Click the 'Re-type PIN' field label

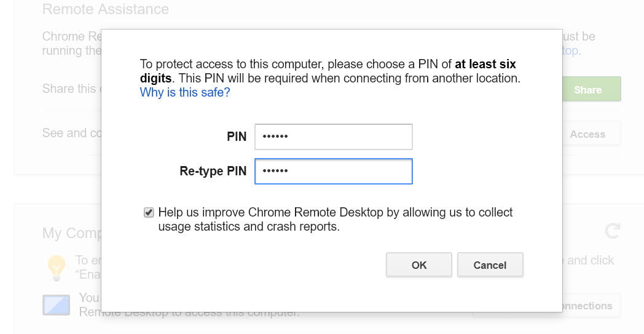coord(213,171)
